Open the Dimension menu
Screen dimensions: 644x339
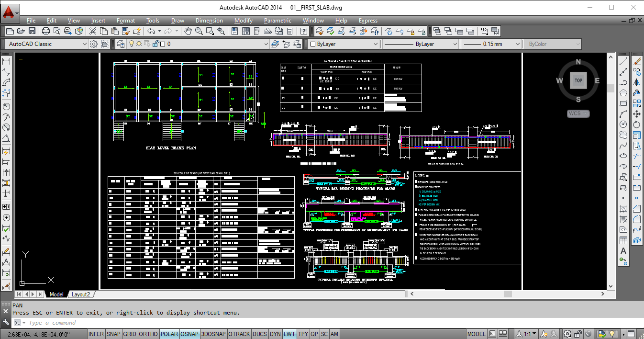point(209,21)
